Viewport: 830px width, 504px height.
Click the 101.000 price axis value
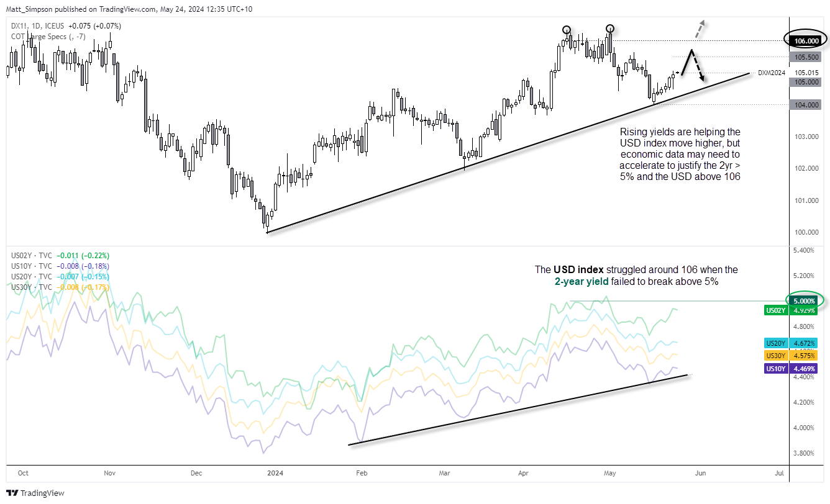coord(807,200)
